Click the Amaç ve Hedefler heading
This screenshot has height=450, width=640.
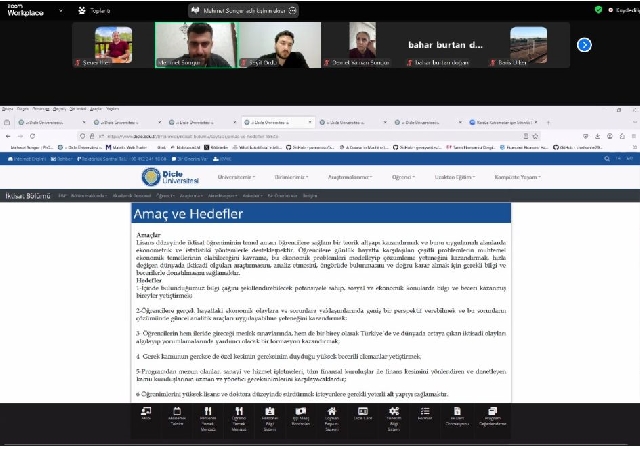coord(188,214)
